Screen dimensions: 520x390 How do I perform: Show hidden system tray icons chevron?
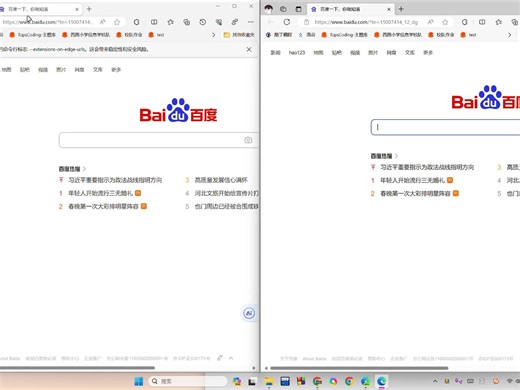coord(435,381)
